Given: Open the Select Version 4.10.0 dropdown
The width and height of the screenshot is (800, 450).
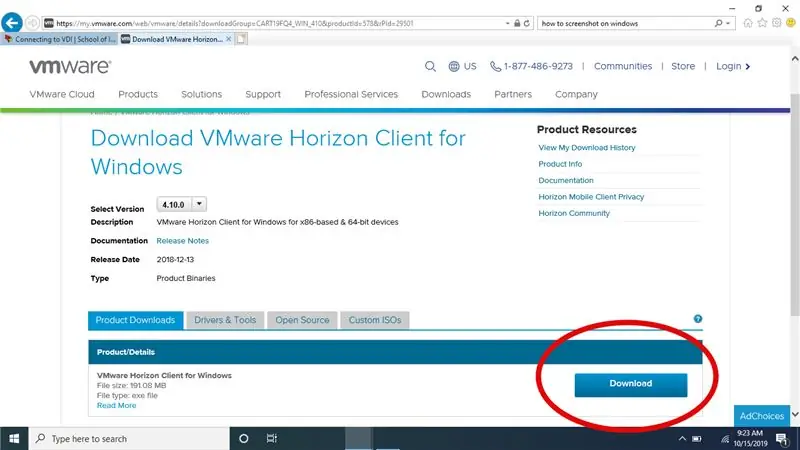Looking at the screenshot, I should [182, 204].
